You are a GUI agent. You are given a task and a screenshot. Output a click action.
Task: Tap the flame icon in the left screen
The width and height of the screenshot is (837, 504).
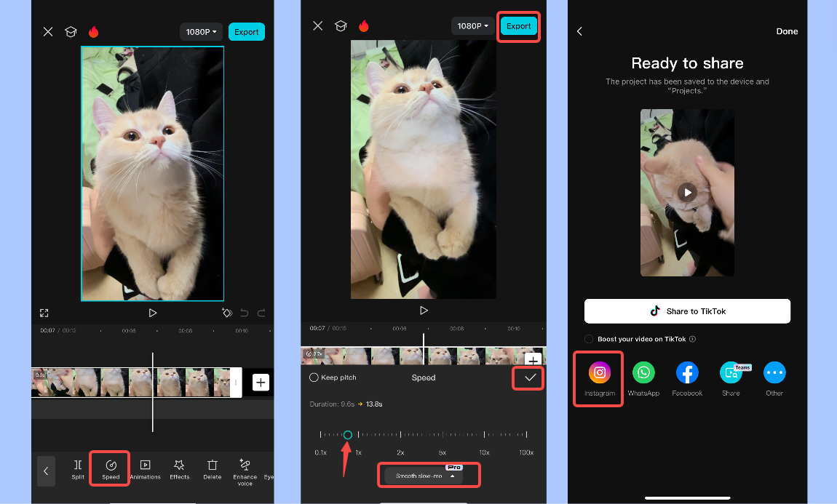(x=93, y=32)
